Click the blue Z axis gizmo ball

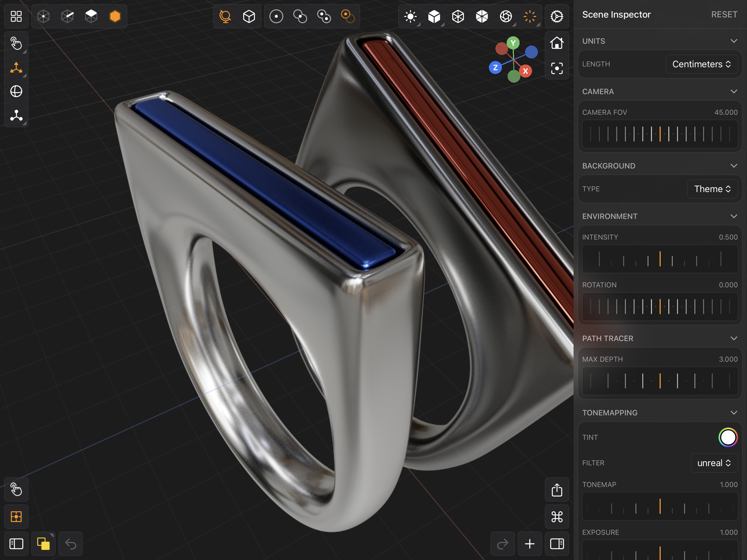[495, 68]
